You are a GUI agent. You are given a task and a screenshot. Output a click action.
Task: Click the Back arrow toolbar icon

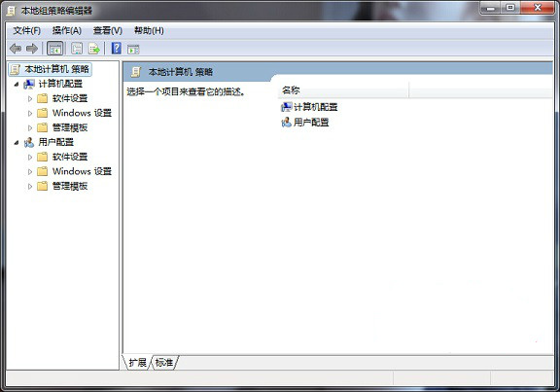coord(16,49)
